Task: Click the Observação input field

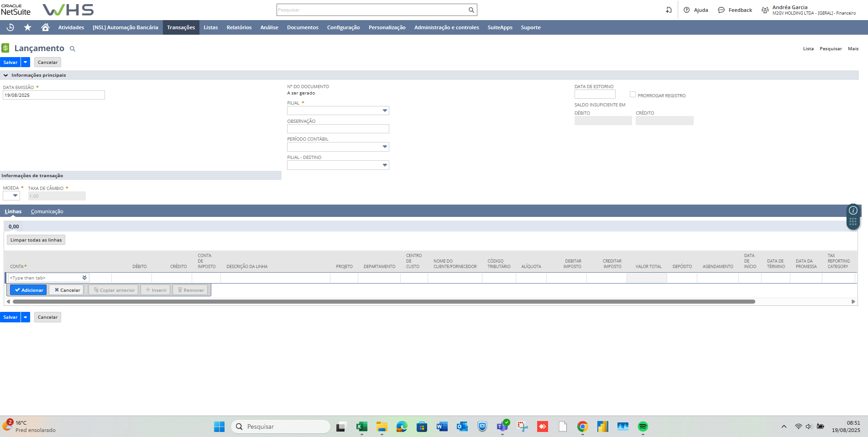Action: tap(338, 129)
